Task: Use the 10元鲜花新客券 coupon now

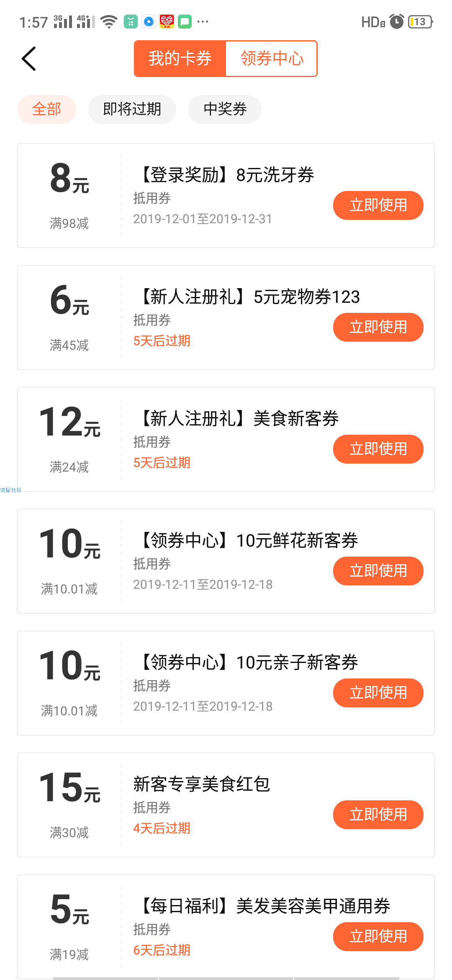Action: pyautogui.click(x=378, y=571)
